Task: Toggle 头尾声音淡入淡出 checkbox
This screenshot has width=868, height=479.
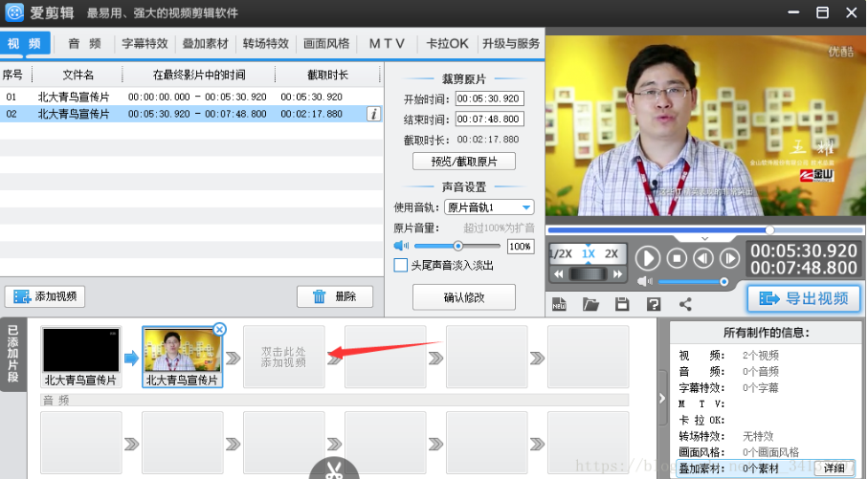Action: point(401,266)
